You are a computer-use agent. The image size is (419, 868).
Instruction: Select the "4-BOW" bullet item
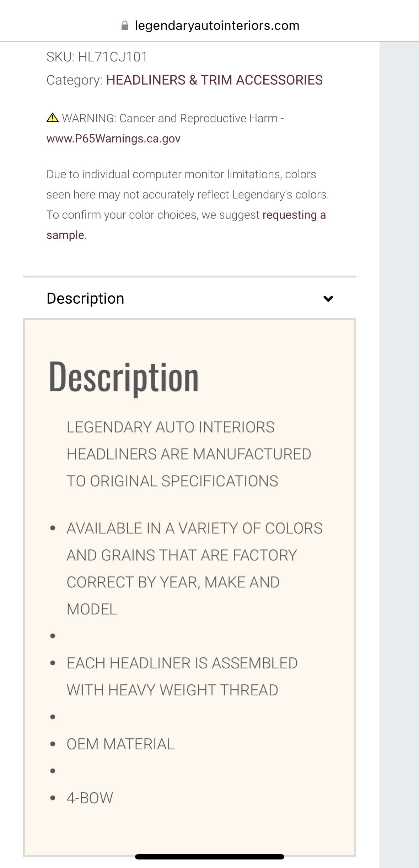coord(90,798)
